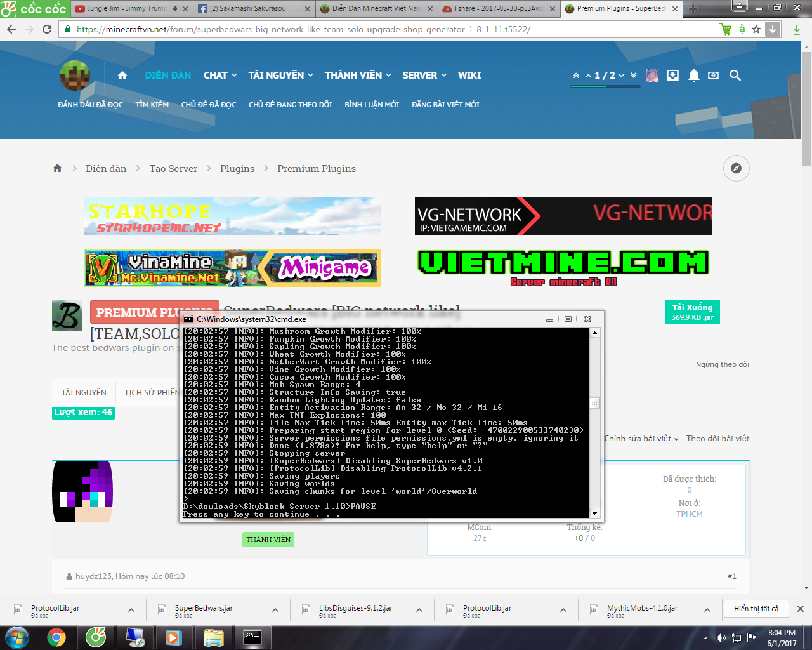Select the LỊCH SỬ PHIÊN resource tab

coord(152,393)
